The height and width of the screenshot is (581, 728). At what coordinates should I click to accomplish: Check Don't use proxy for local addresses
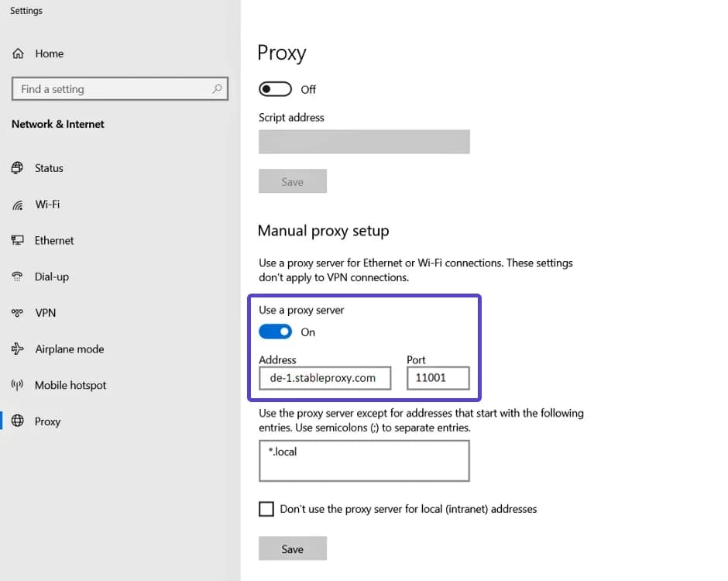[x=266, y=509]
